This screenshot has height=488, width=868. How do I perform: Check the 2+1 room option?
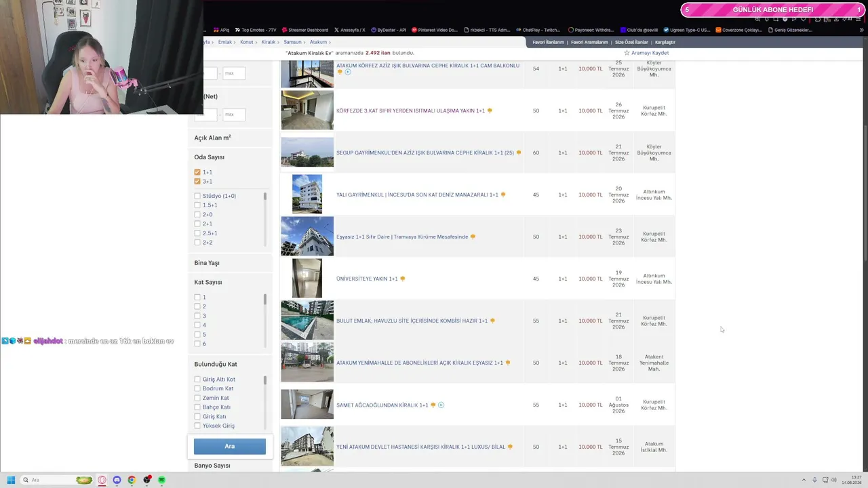(x=197, y=224)
